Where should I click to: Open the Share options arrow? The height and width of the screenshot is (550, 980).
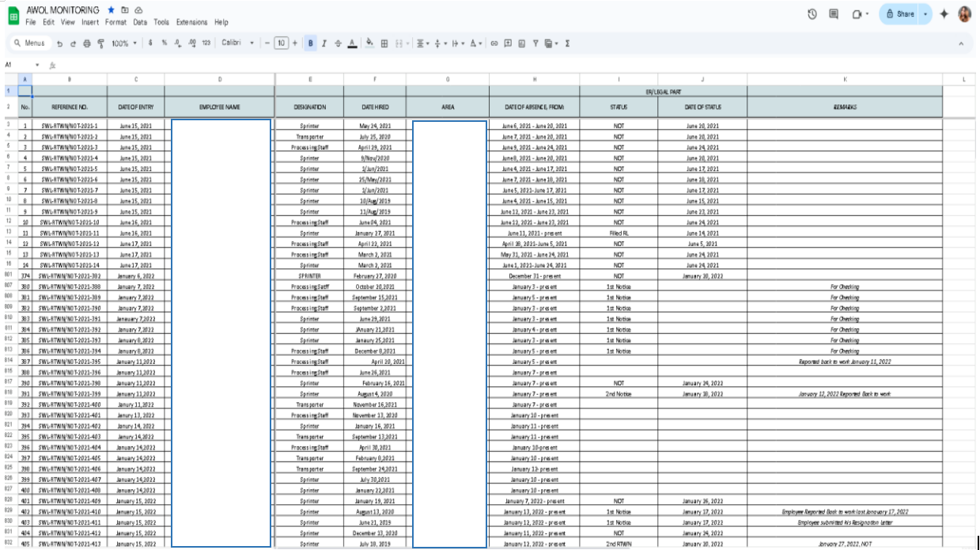point(925,14)
